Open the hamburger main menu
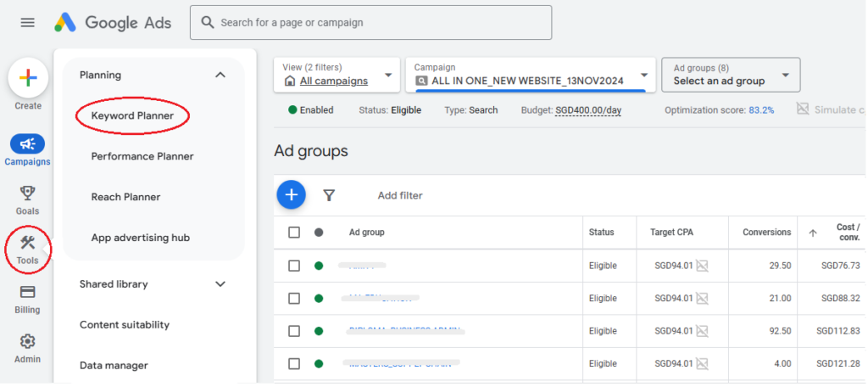 click(x=28, y=22)
